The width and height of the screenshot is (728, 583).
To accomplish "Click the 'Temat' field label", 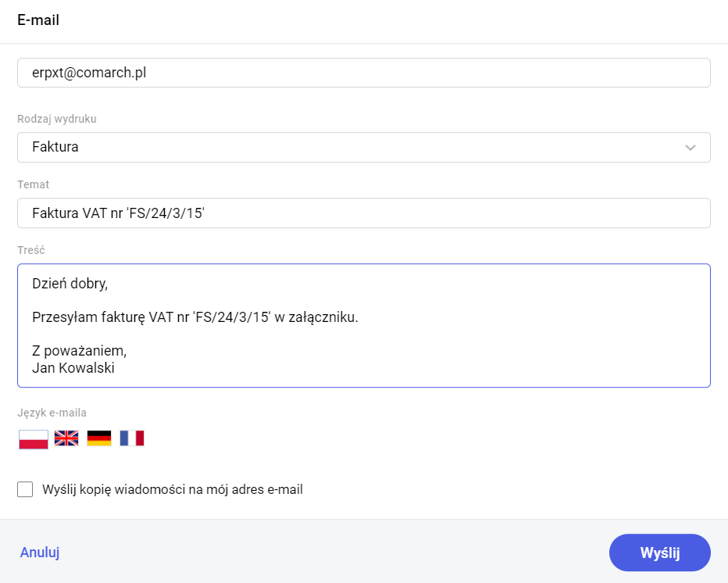I will tap(33, 184).
